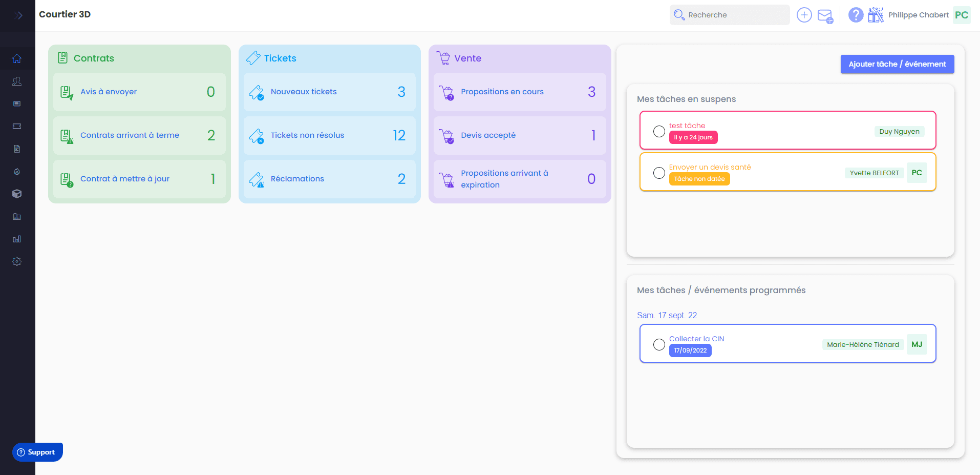
Task: Click the circled plus add icon
Action: tap(804, 15)
